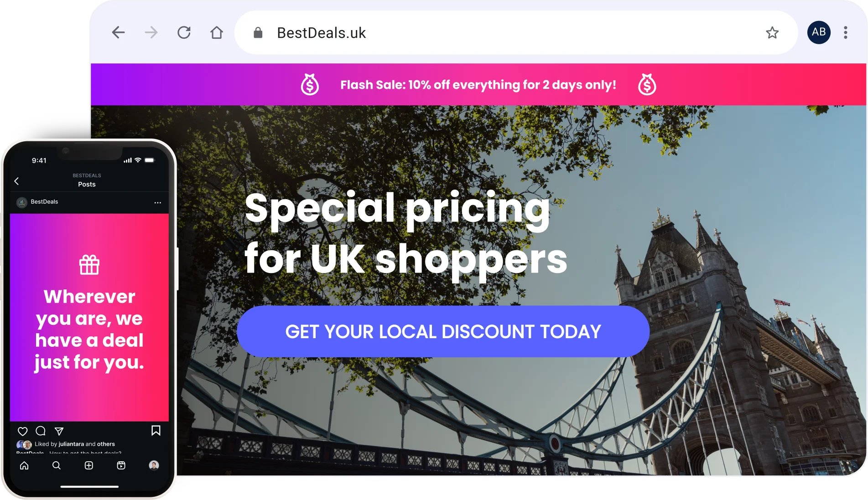Click the browser forward arrow
868x500 pixels.
tap(151, 32)
